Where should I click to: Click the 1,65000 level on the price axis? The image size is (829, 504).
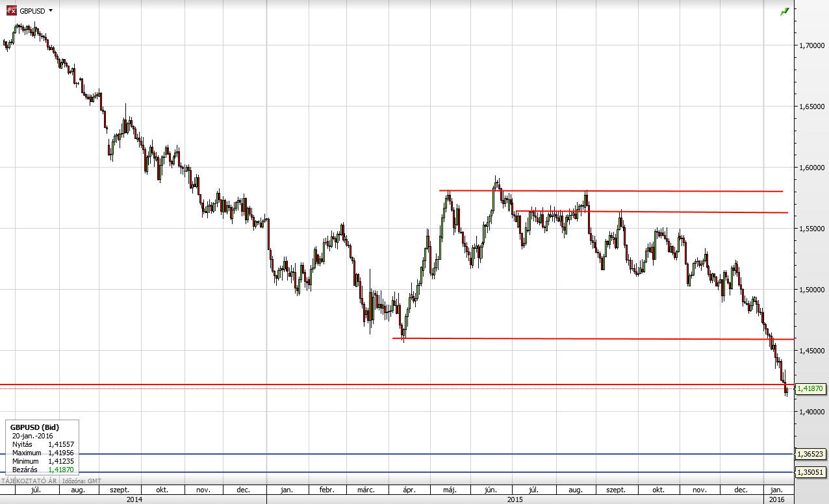tap(813, 107)
